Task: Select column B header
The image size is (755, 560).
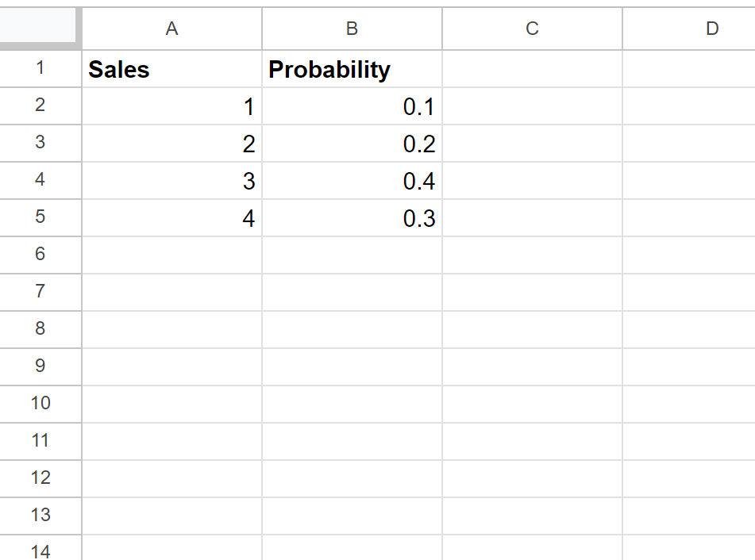Action: coord(352,29)
